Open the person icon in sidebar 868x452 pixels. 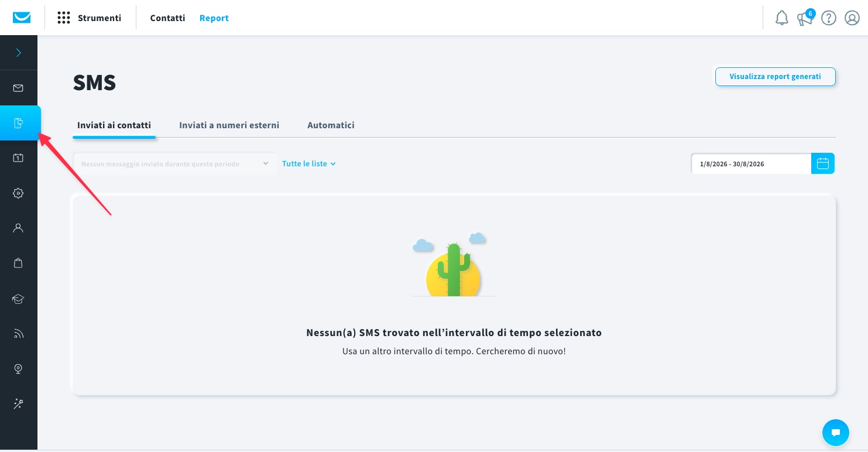tap(18, 228)
